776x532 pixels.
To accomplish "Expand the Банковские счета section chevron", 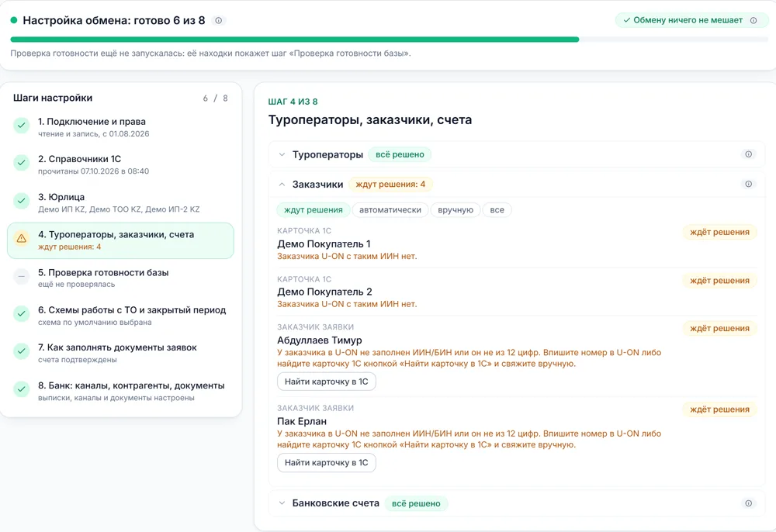I will pyautogui.click(x=282, y=503).
